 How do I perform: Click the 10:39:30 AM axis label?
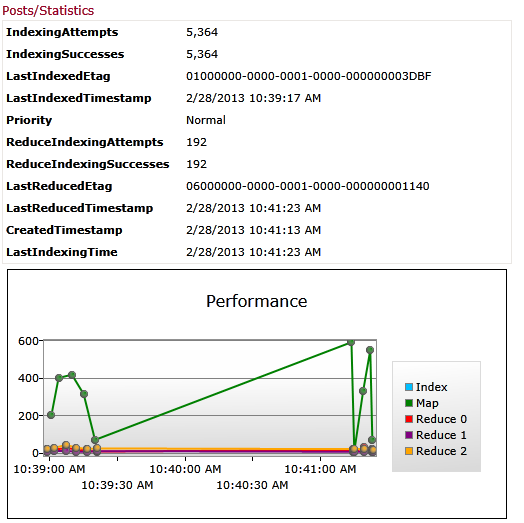tap(117, 485)
